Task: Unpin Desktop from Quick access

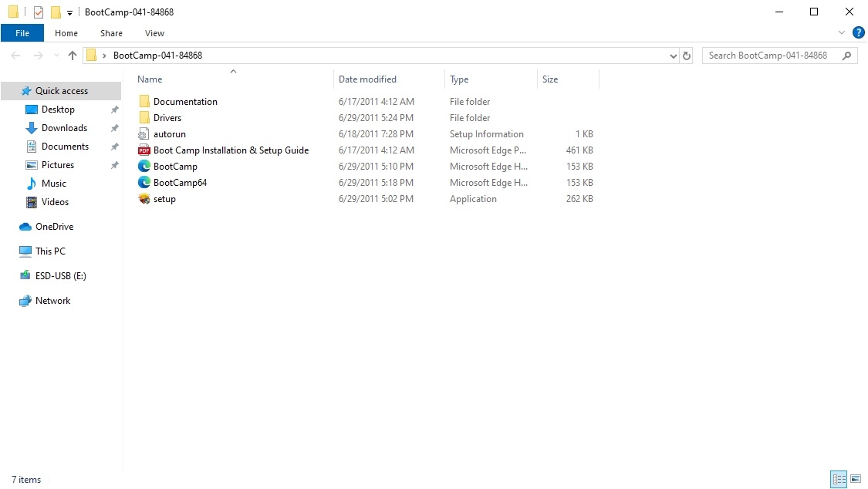Action: pos(115,110)
